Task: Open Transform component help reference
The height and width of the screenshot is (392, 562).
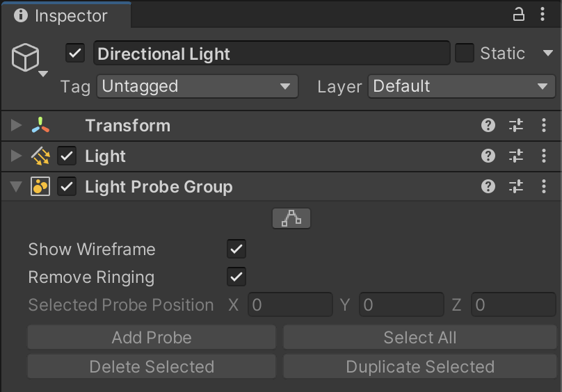Action: point(488,126)
